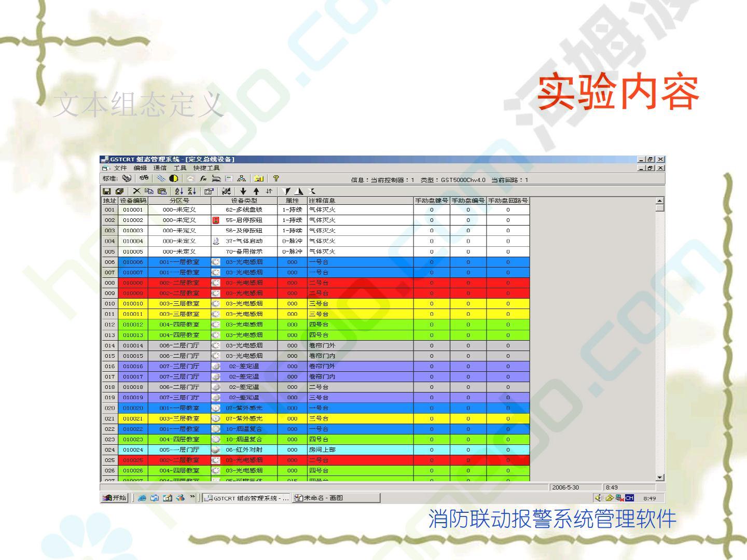Click 卷帘门外 in row 014
The height and width of the screenshot is (560, 747).
click(x=361, y=345)
